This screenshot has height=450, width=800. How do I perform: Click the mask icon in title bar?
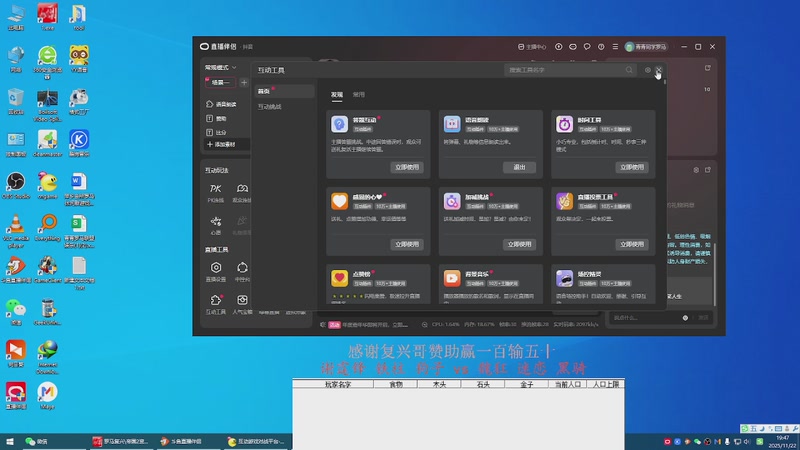(573, 46)
